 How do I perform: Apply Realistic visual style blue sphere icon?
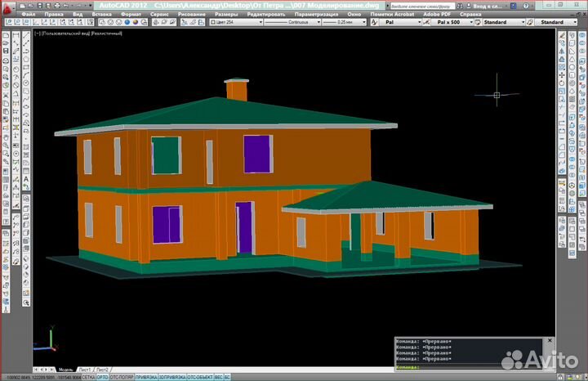(x=127, y=22)
